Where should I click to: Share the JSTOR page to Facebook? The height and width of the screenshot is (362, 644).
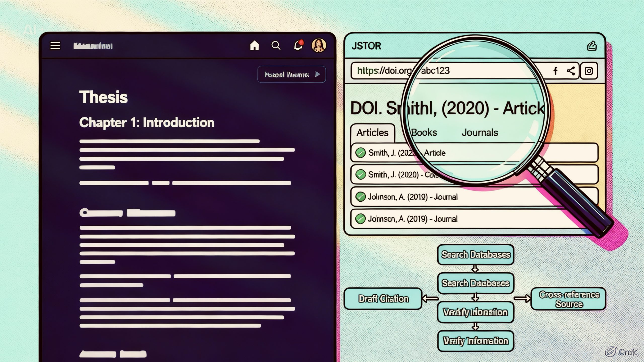(556, 71)
